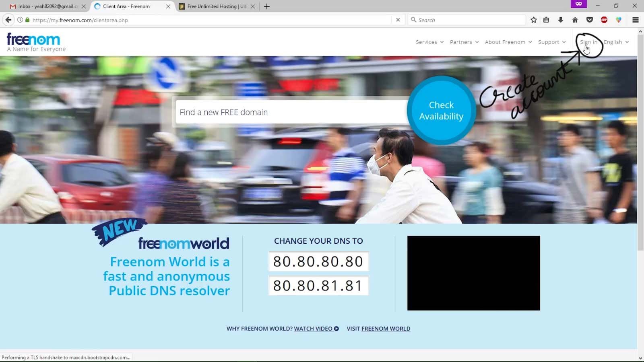The height and width of the screenshot is (362, 644).
Task: Go to browser home page icon
Action: (x=575, y=20)
